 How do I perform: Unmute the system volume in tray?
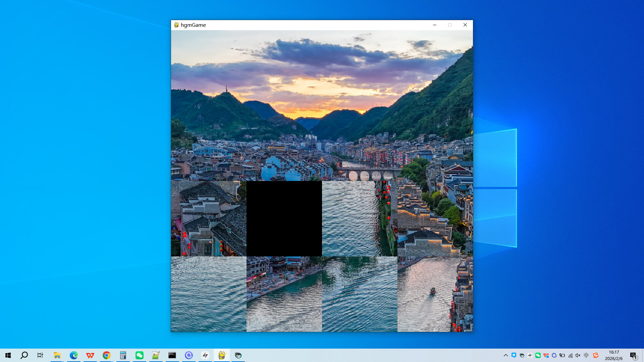click(578, 355)
